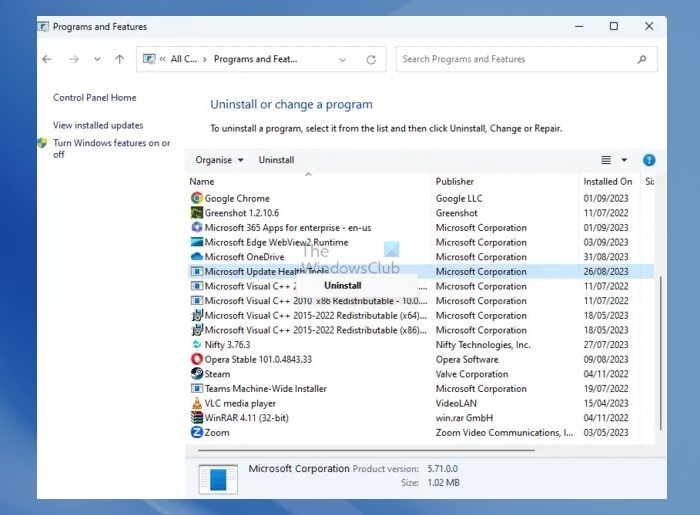
Task: Click the Nifty Technologies, Inc. publisher cell
Action: tap(483, 345)
